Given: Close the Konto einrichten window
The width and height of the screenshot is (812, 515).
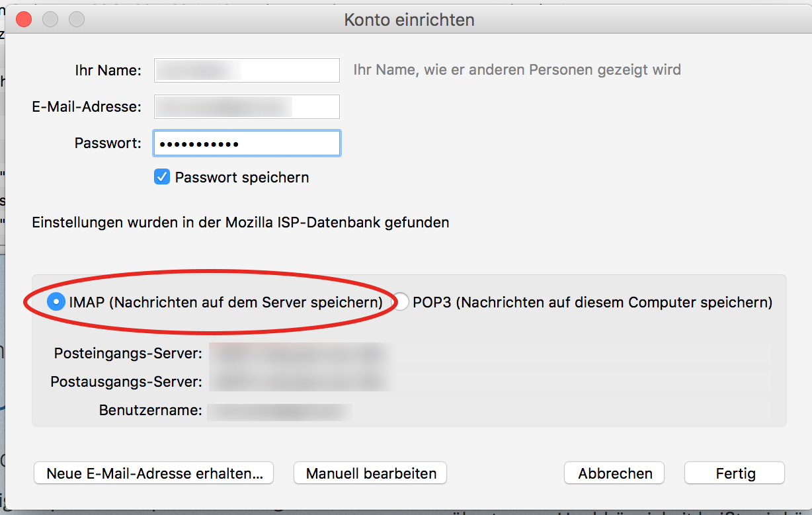Looking at the screenshot, I should tap(24, 19).
